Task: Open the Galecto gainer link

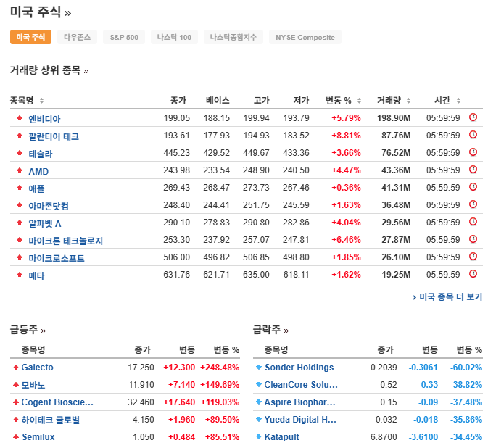Action: 38,368
